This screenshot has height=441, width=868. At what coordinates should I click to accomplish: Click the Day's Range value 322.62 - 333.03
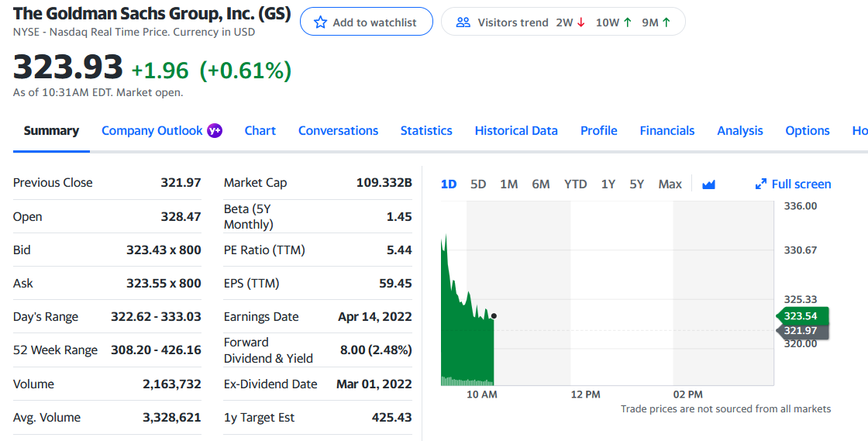[156, 316]
